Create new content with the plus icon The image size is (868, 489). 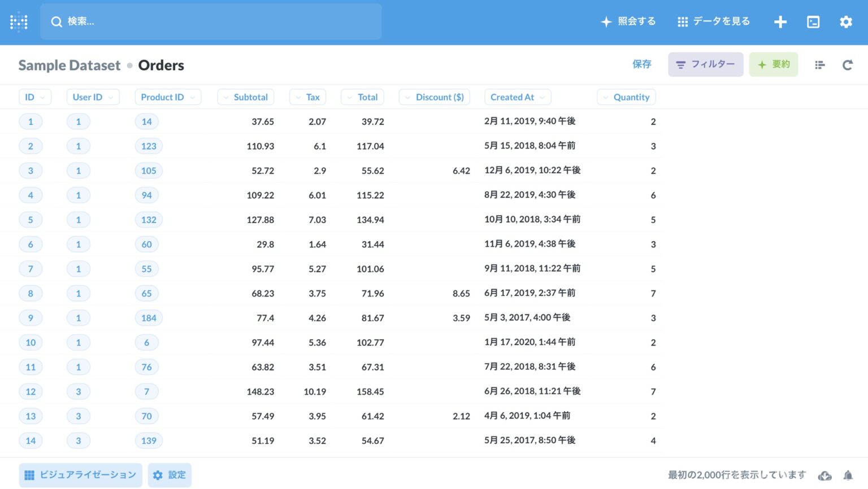point(780,21)
